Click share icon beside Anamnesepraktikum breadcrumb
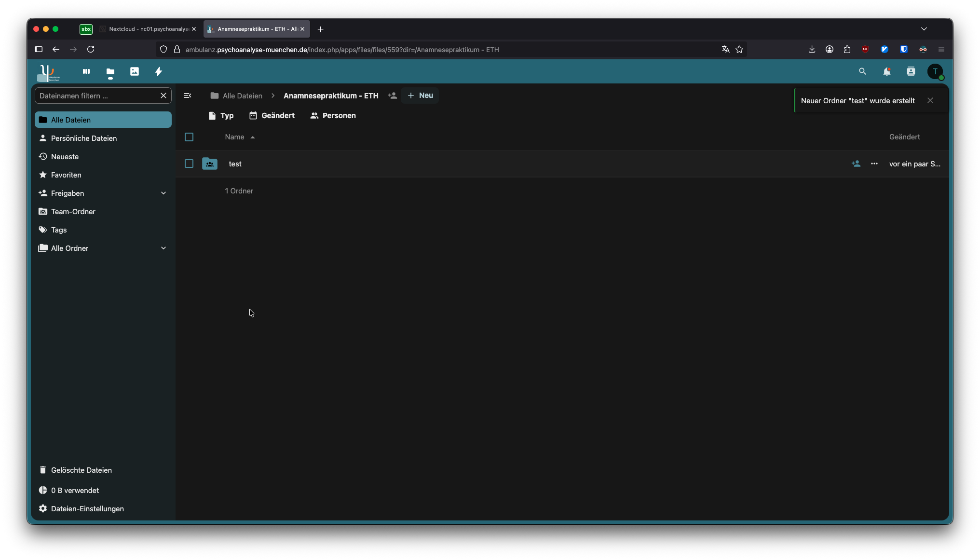Viewport: 980px width, 560px height. [x=393, y=96]
